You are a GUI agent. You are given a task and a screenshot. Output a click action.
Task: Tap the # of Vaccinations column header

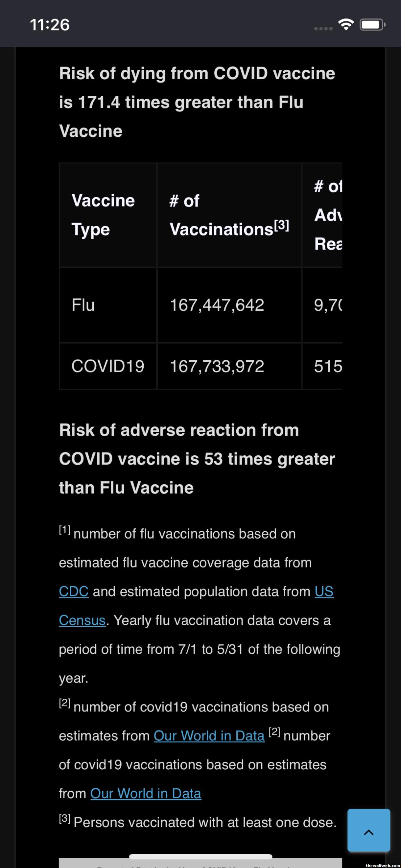pos(229,215)
